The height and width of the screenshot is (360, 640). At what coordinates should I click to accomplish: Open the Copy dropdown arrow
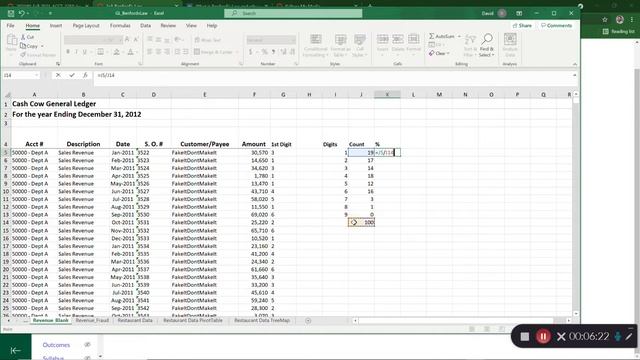coord(42,46)
